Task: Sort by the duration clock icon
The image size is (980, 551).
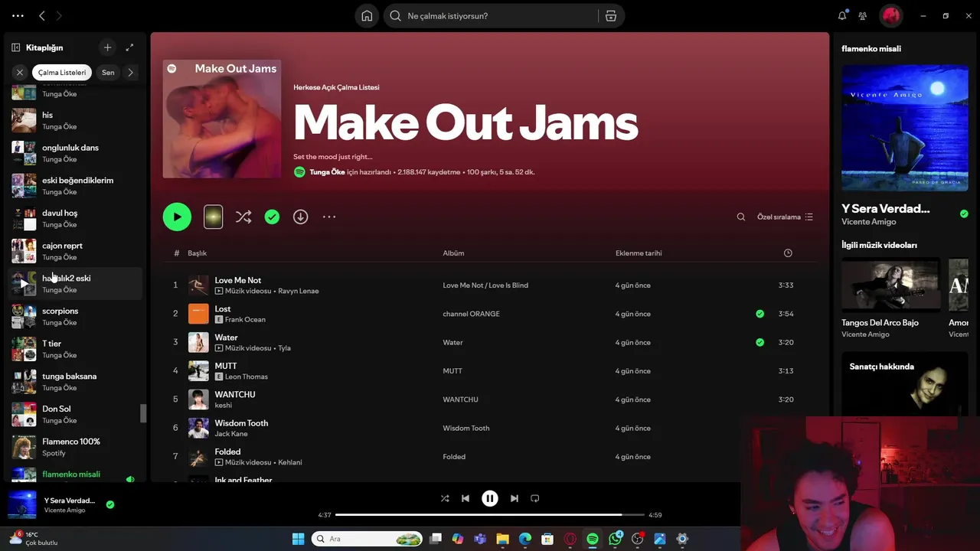Action: 788,253
